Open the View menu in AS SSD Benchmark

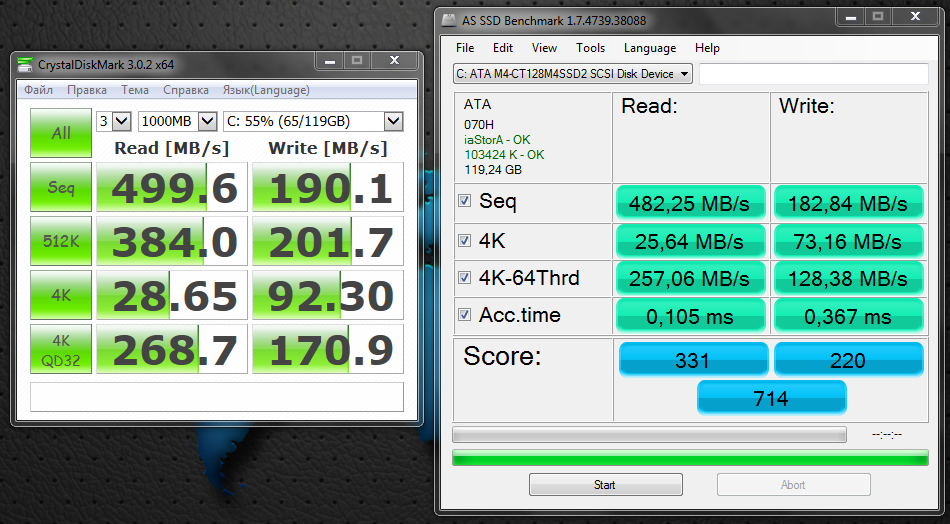[544, 48]
